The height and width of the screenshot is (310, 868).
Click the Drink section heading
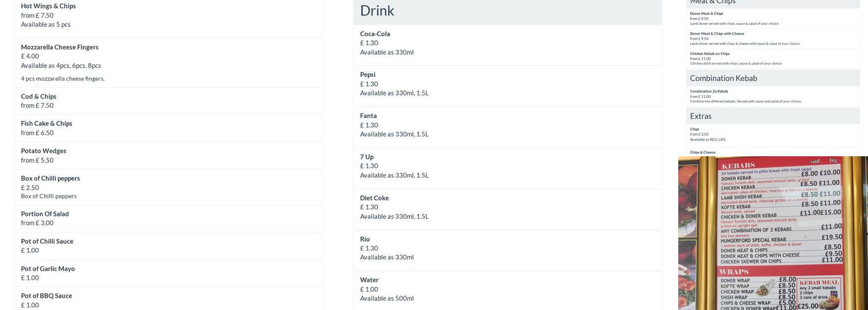(x=377, y=11)
